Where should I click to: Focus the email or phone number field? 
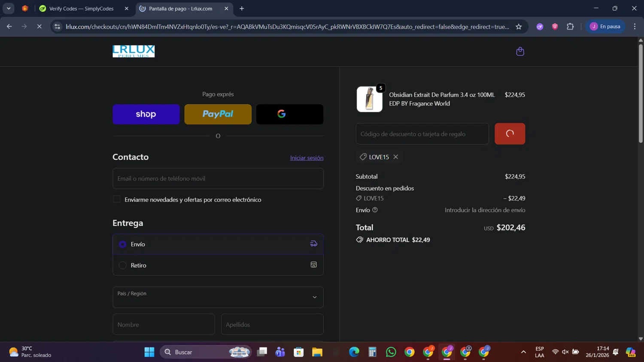(x=218, y=178)
